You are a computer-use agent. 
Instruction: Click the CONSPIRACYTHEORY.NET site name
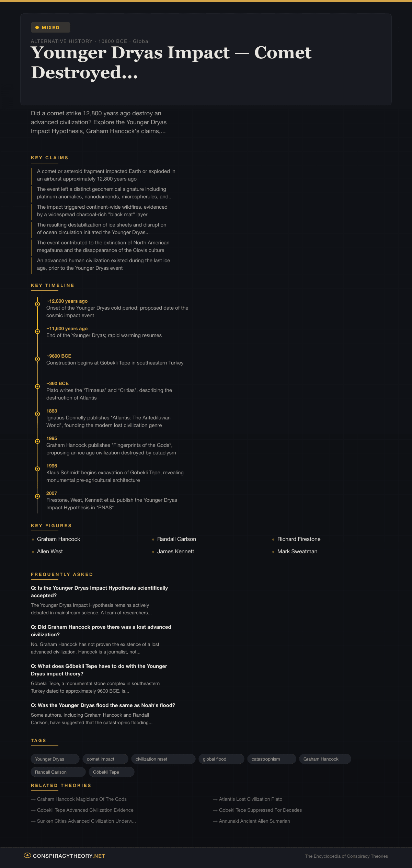69,856
